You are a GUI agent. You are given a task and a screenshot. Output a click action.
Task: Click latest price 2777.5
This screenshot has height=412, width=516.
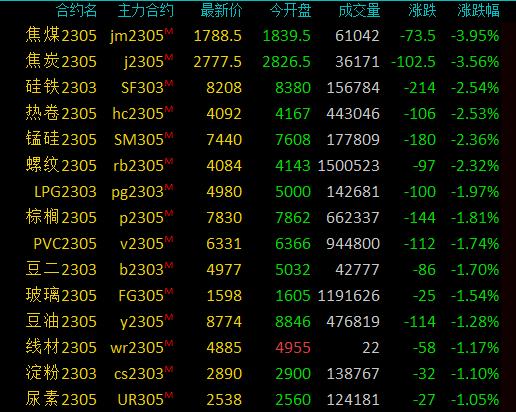point(218,62)
